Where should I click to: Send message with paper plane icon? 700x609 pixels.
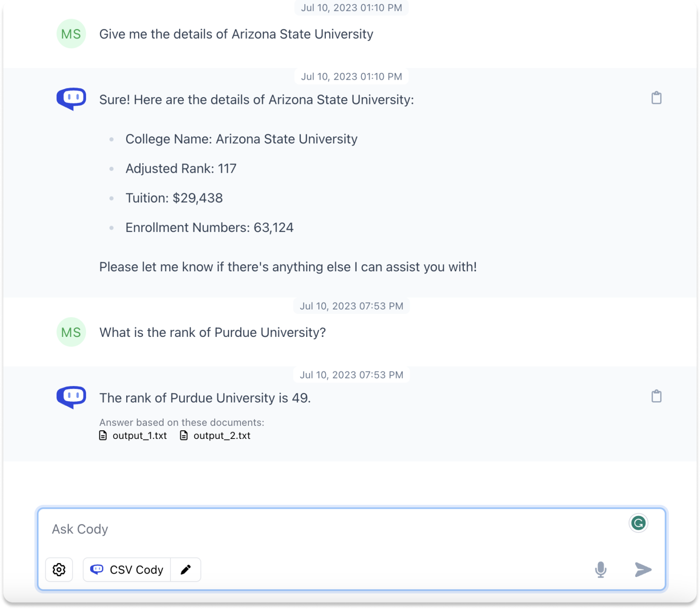click(643, 569)
